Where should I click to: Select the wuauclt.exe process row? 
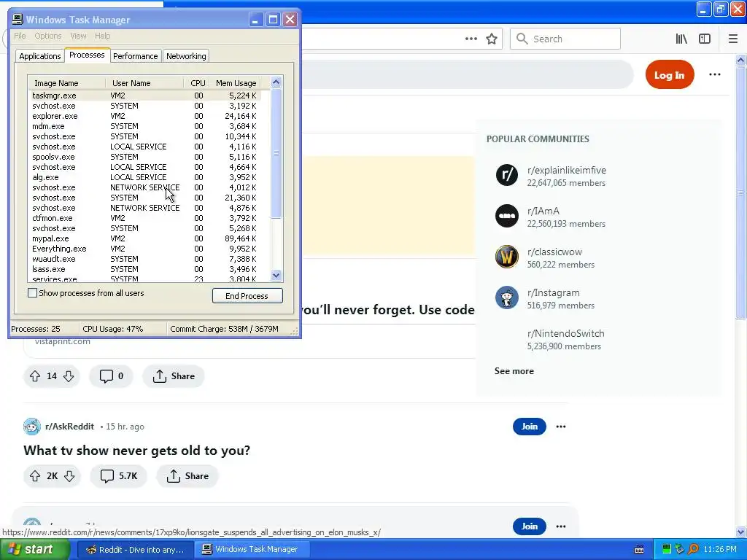pos(145,259)
